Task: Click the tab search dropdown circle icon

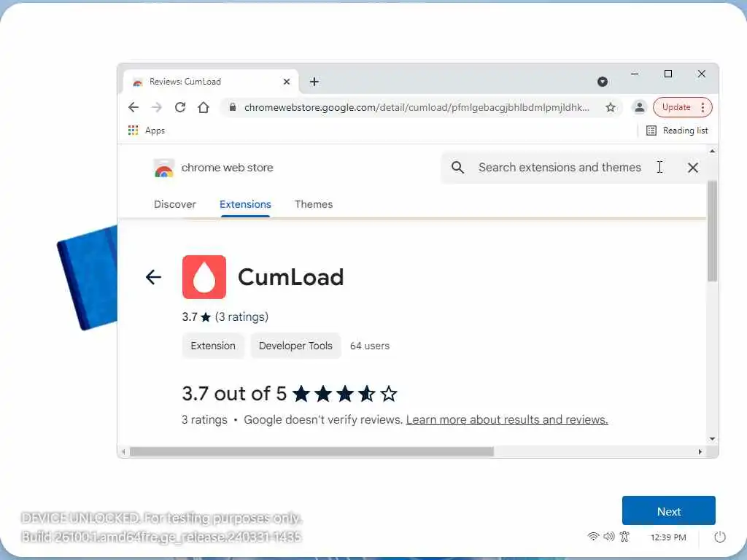Action: click(602, 82)
